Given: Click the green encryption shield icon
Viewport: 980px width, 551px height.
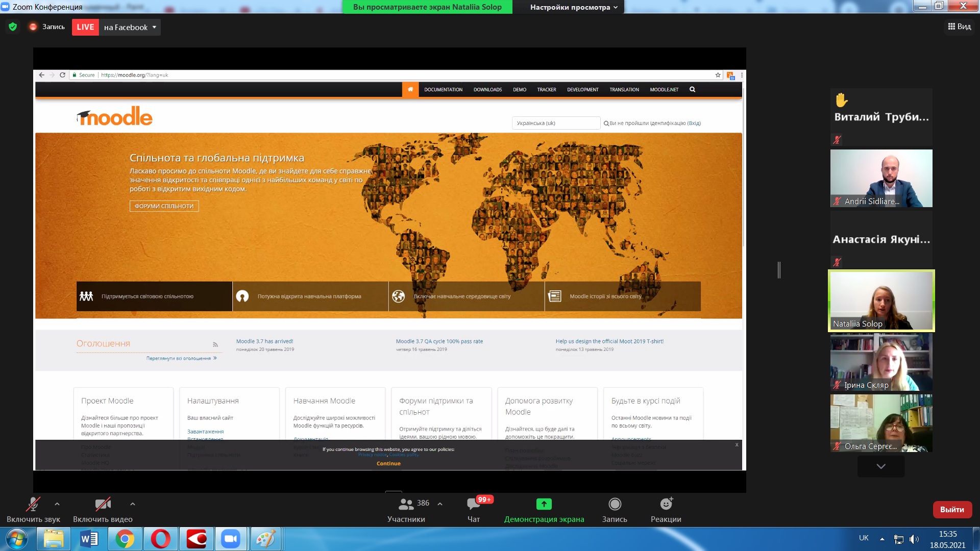Looking at the screenshot, I should [13, 27].
